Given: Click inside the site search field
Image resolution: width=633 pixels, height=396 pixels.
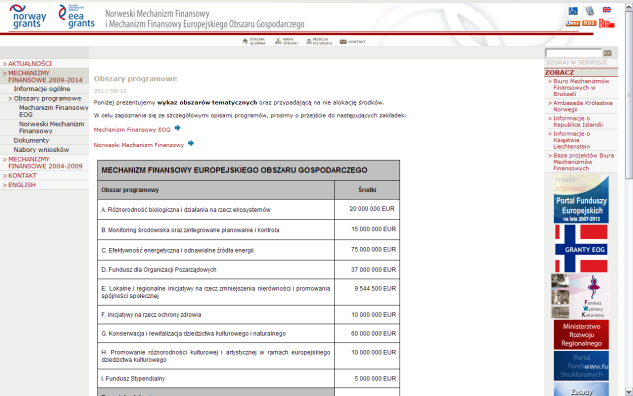Looking at the screenshot, I should coord(573,53).
